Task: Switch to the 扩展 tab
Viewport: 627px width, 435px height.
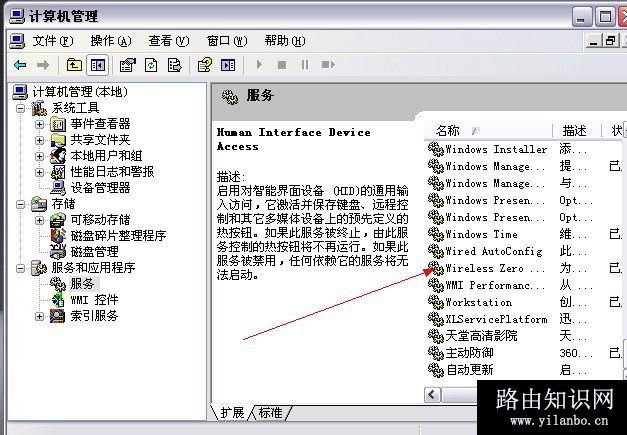Action: pos(232,412)
